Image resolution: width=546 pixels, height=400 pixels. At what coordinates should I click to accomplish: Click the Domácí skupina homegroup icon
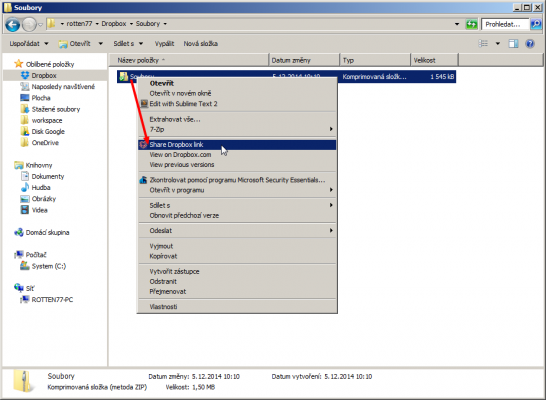pyautogui.click(x=18, y=232)
